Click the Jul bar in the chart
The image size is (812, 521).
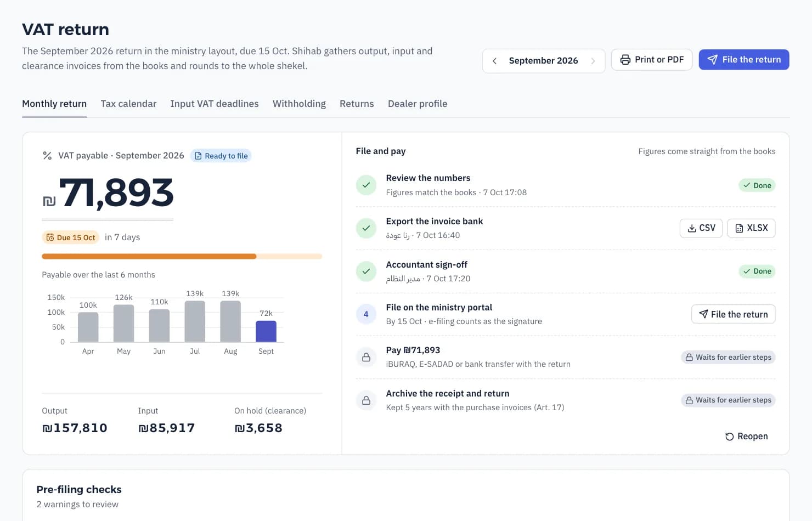pos(195,321)
